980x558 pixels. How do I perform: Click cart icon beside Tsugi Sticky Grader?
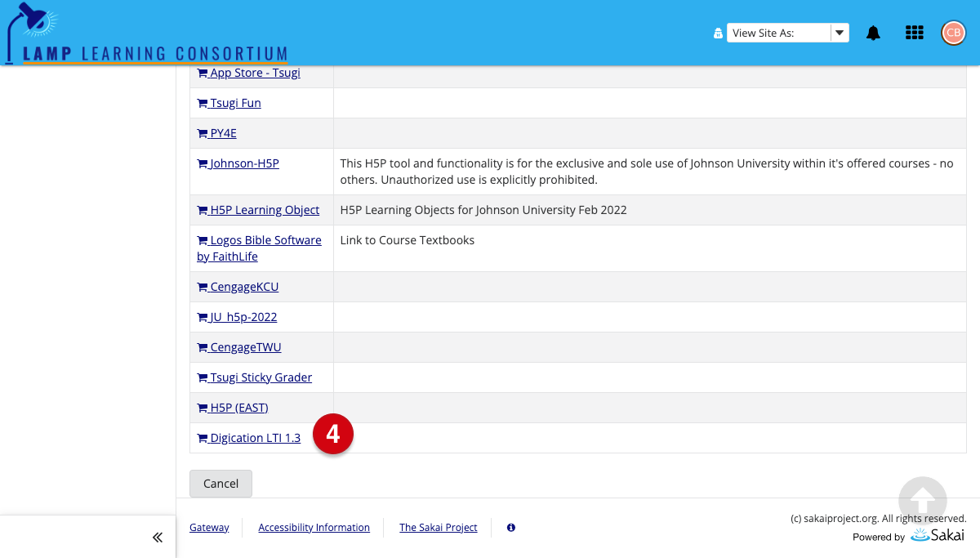click(202, 378)
